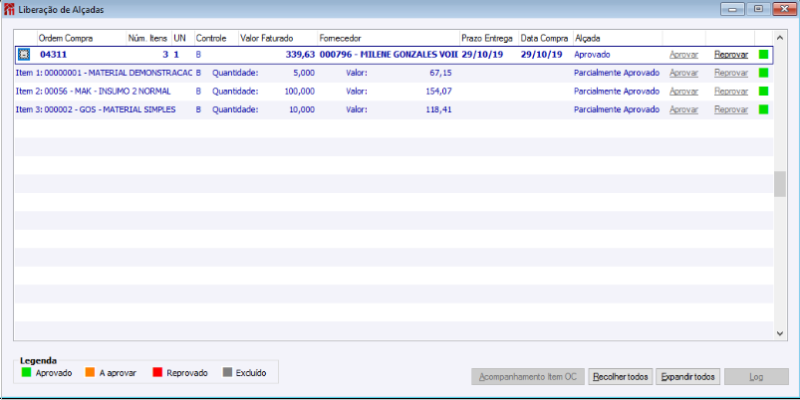800x400 pixels.
Task: Click gray Excluído legend swatch
Action: pyautogui.click(x=228, y=373)
